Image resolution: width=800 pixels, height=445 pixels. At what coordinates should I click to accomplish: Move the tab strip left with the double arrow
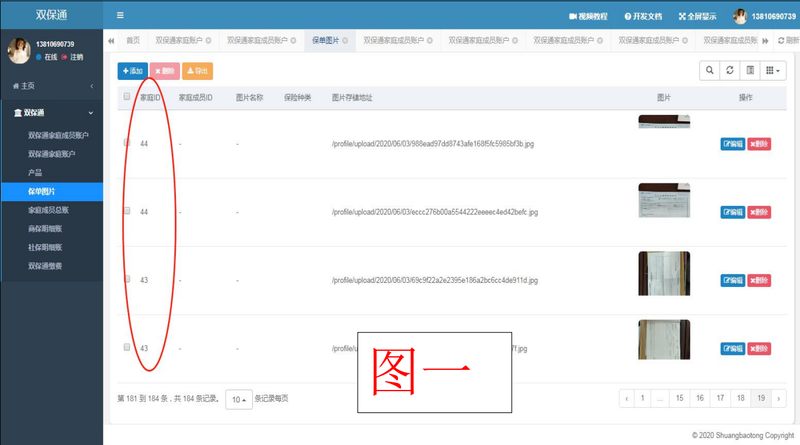(111, 40)
